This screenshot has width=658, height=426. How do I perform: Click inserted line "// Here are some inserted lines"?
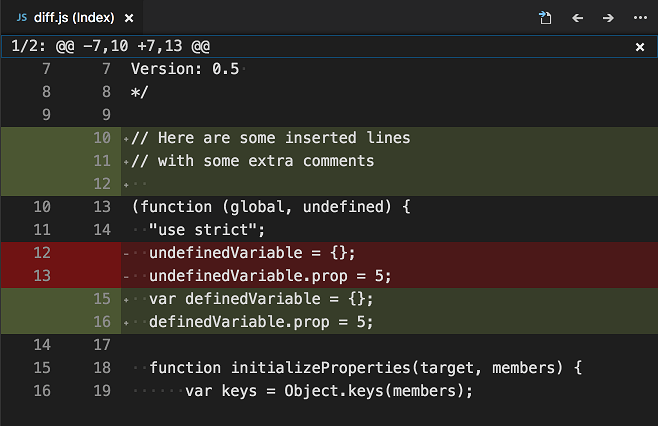coord(270,138)
